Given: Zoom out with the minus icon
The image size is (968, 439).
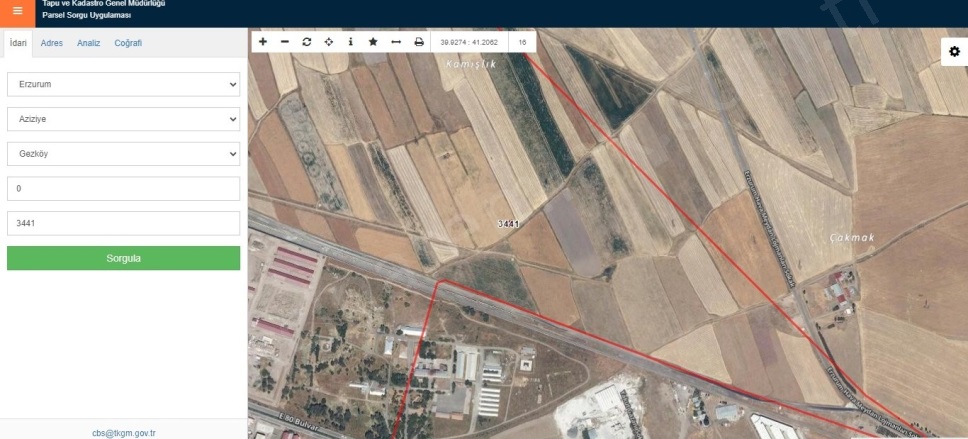Looking at the screenshot, I should point(285,42).
